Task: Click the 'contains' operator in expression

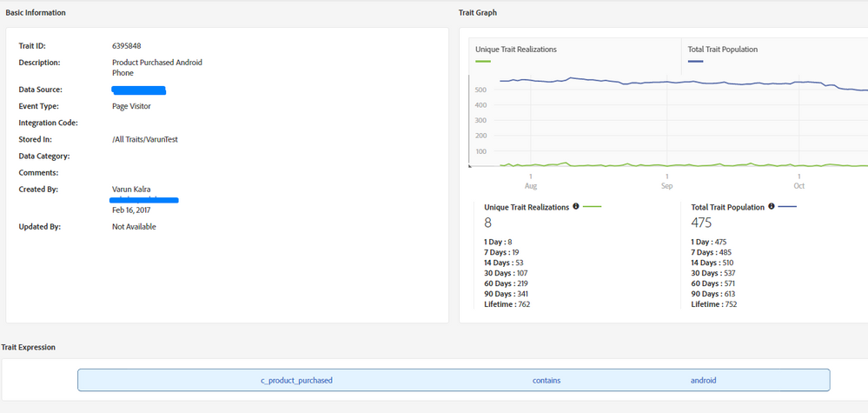Action: tap(547, 380)
